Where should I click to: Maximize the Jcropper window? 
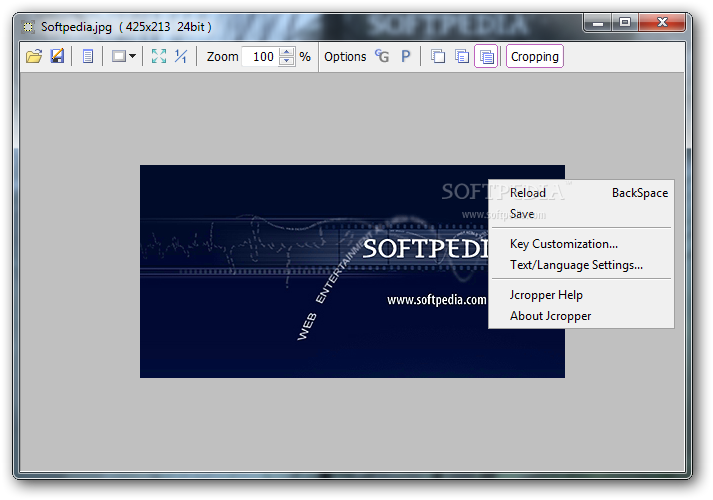pos(625,22)
